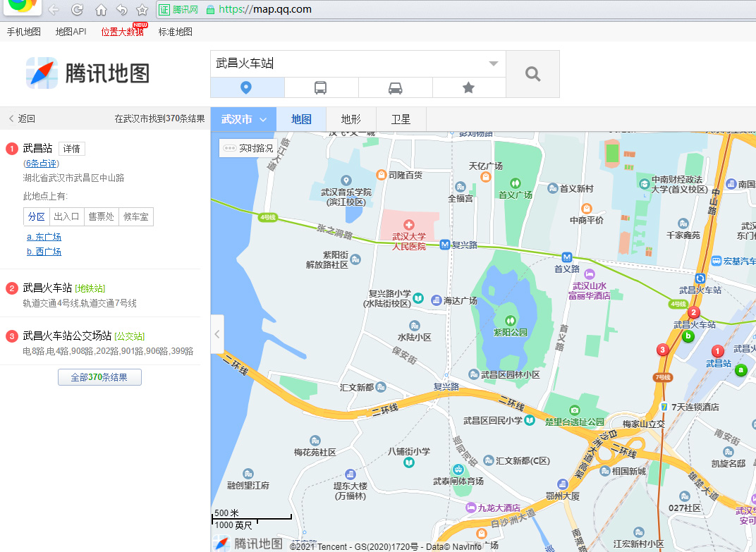Select the location pin search mode

(248, 87)
